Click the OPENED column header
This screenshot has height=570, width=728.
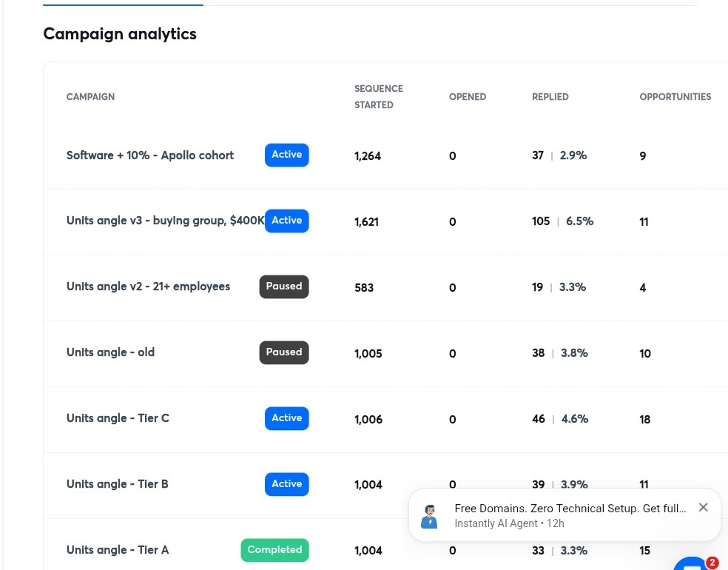tap(468, 97)
